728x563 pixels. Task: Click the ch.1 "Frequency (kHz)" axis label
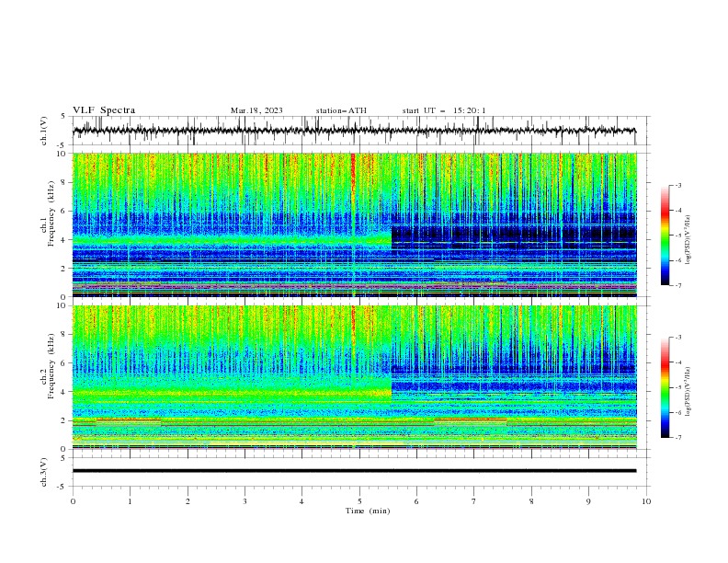click(x=51, y=214)
